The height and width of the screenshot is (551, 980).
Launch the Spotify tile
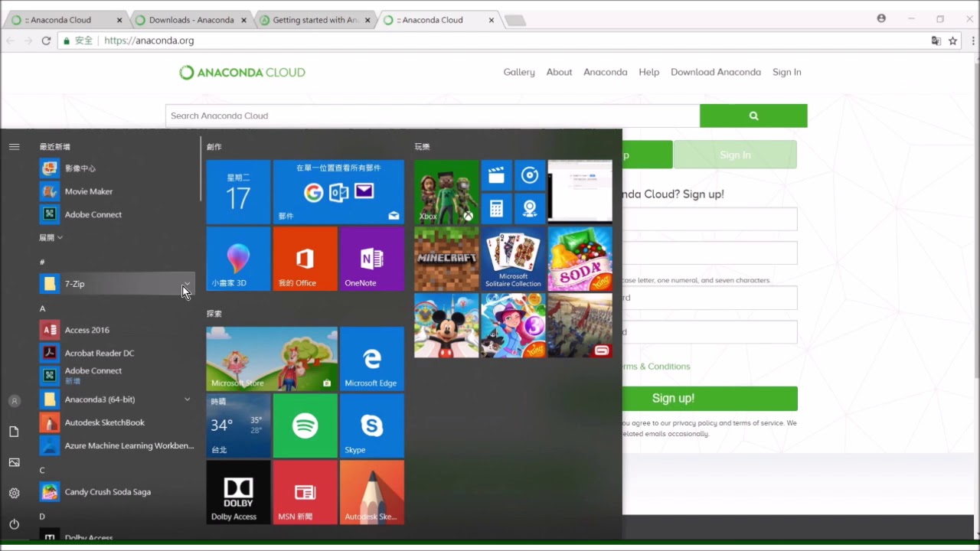pyautogui.click(x=305, y=425)
